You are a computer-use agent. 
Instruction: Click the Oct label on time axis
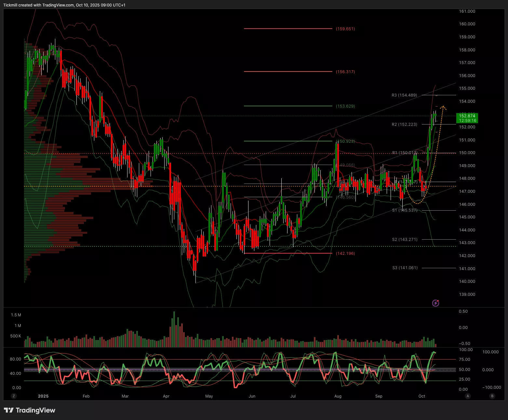421,396
